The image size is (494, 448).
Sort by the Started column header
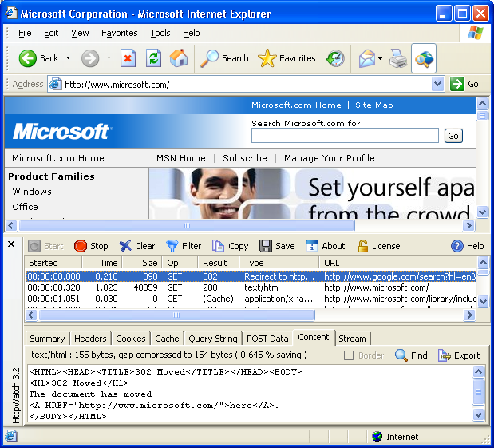pyautogui.click(x=53, y=263)
